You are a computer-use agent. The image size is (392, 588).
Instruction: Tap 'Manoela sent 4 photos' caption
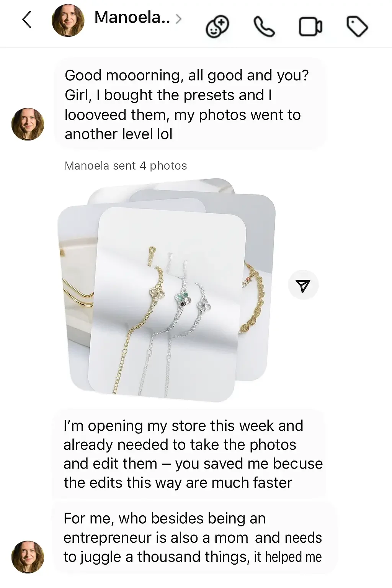pos(126,166)
